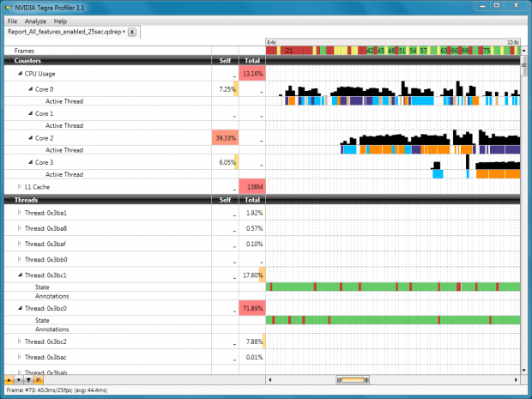Click the fourth orange icon in bottom toolbar
The height and width of the screenshot is (399, 532).
coord(39,380)
